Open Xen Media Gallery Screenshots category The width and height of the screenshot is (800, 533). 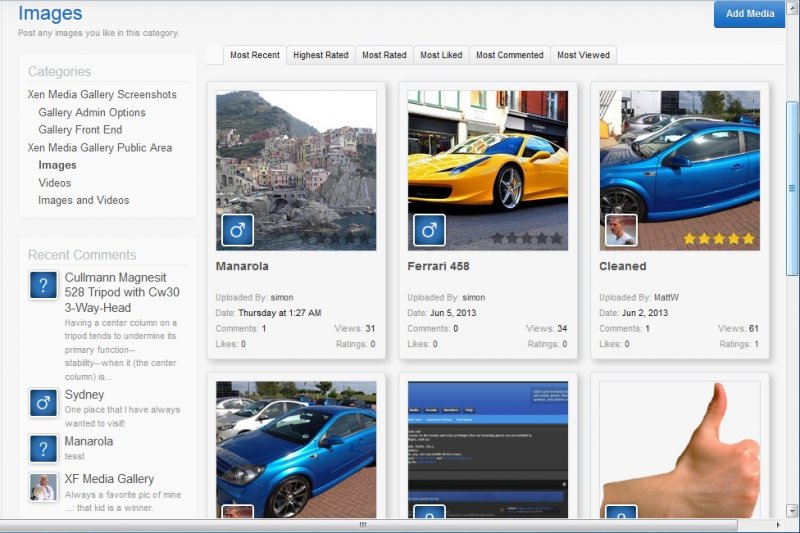point(102,94)
